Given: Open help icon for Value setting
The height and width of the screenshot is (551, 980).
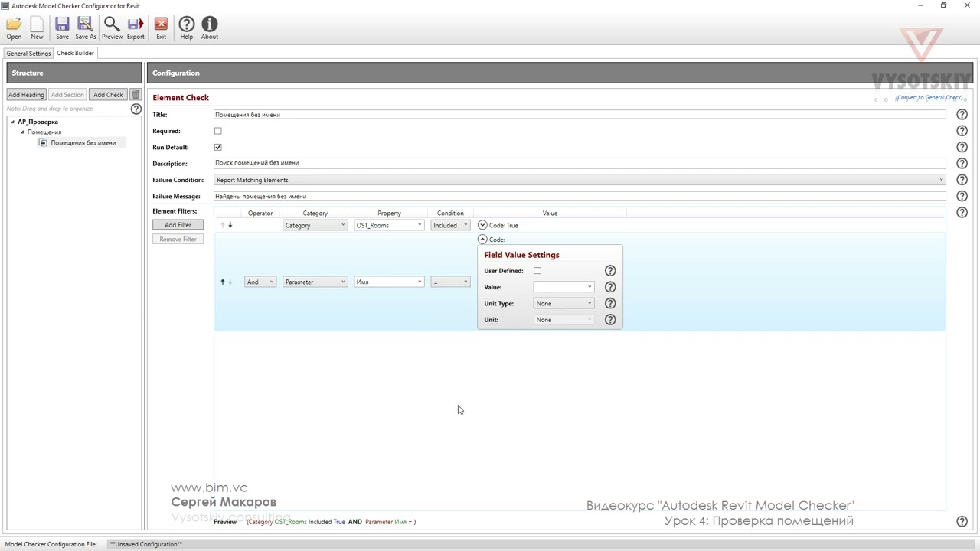Looking at the screenshot, I should [x=610, y=287].
